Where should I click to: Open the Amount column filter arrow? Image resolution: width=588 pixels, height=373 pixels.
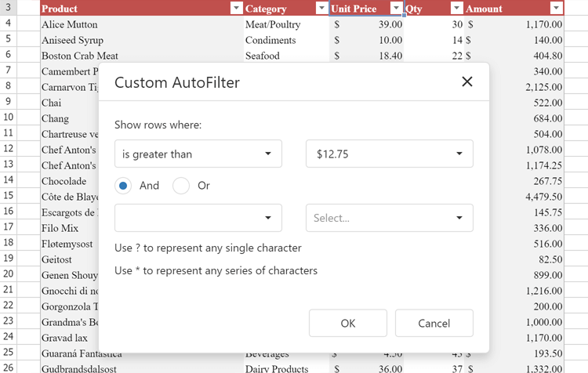coord(556,9)
